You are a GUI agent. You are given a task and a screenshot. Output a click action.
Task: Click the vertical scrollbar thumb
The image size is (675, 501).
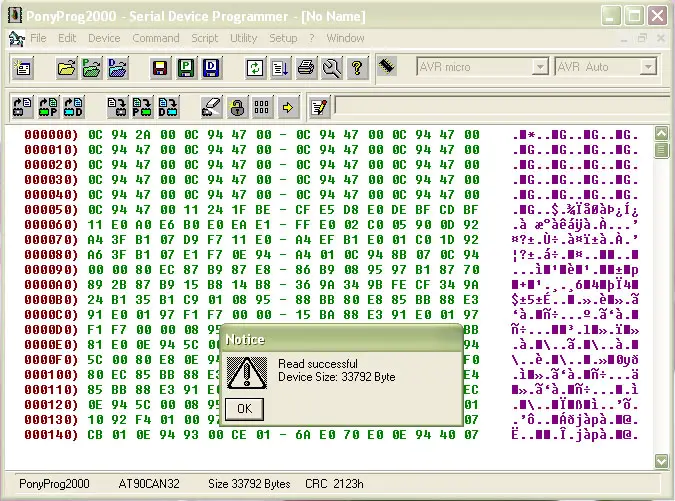661,150
